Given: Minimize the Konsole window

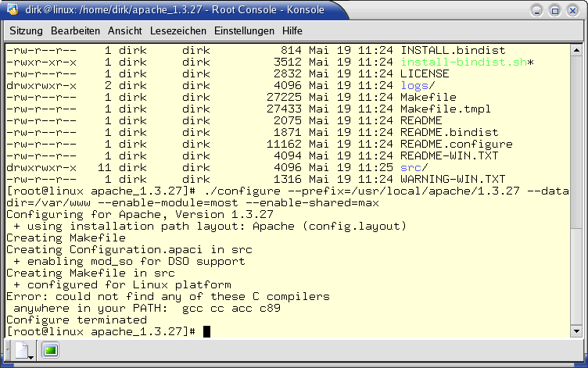Looking at the screenshot, I should tap(536, 11).
